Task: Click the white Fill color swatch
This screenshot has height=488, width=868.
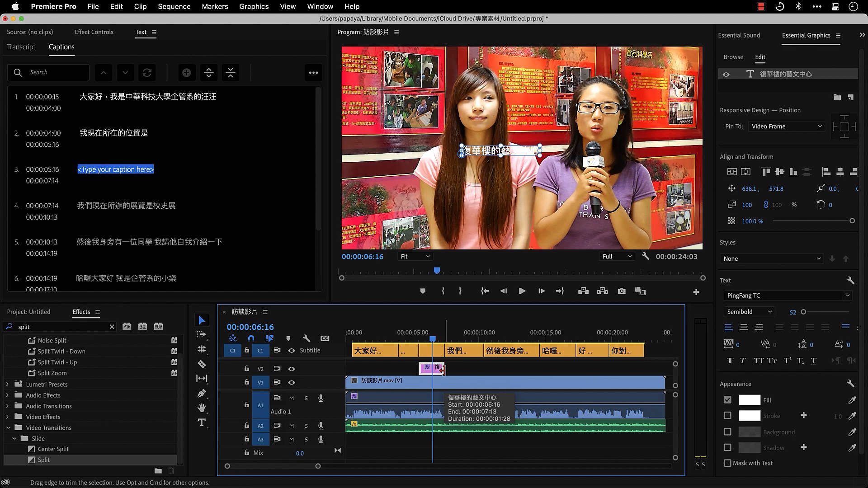Action: pos(749,400)
